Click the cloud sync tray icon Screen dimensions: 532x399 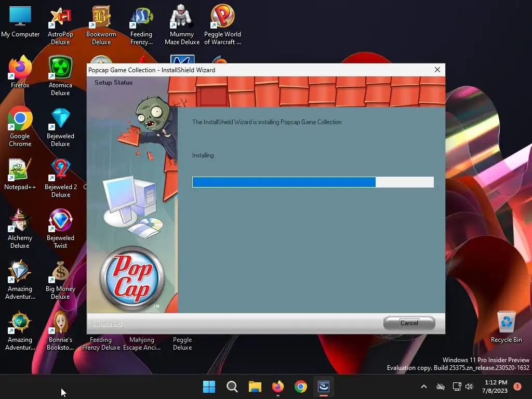click(441, 387)
